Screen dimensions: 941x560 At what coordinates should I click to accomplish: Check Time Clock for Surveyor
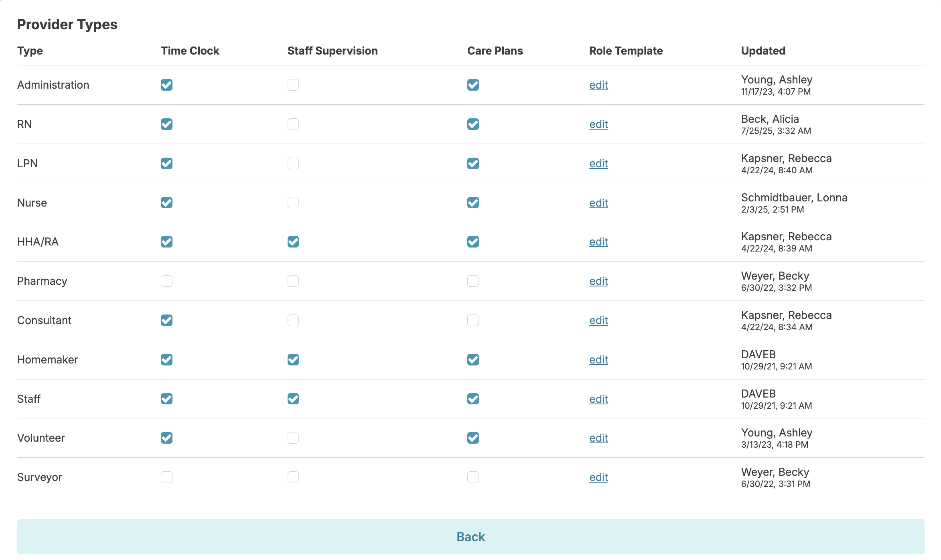coord(166,477)
